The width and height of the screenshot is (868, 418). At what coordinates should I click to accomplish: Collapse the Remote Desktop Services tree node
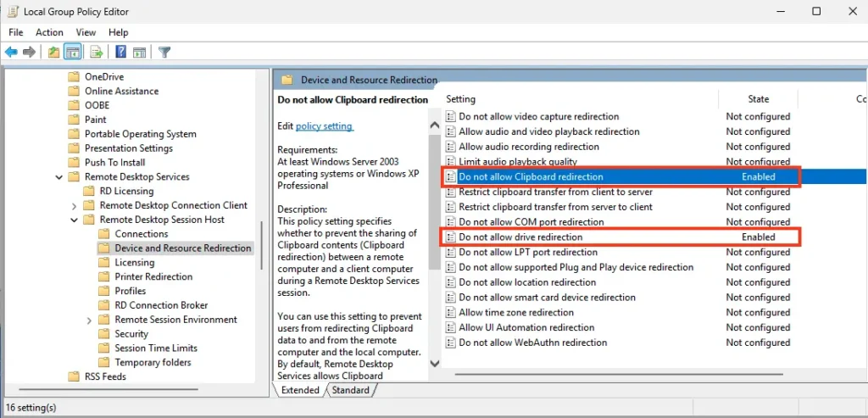59,177
